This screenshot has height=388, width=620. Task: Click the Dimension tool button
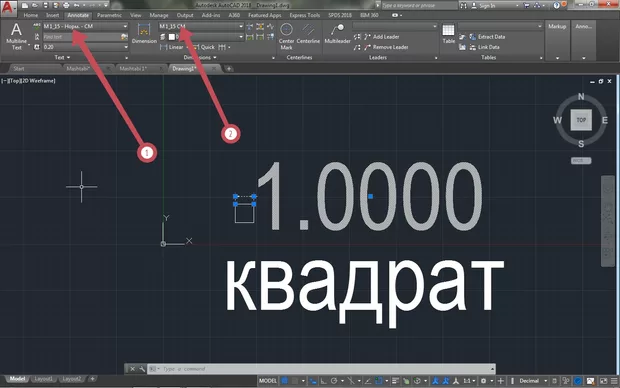(144, 33)
